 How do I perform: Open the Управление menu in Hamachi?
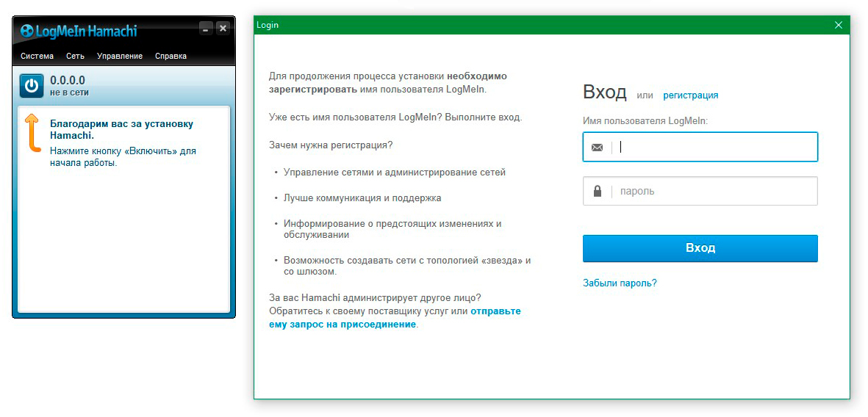pos(120,56)
